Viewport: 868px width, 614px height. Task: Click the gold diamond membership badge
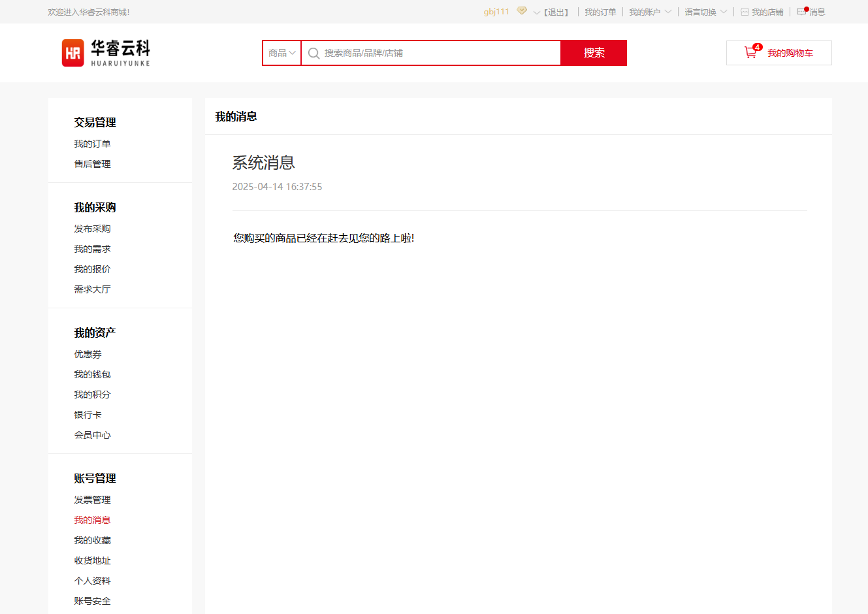(522, 11)
